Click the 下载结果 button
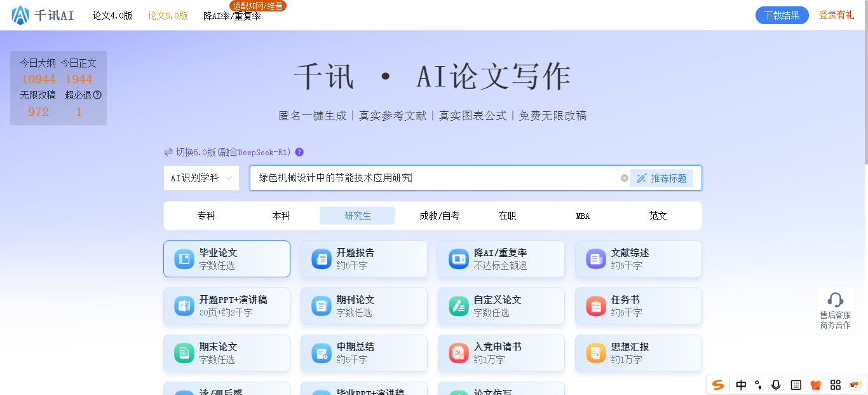Screen dimensions: 868x395 click(x=782, y=15)
